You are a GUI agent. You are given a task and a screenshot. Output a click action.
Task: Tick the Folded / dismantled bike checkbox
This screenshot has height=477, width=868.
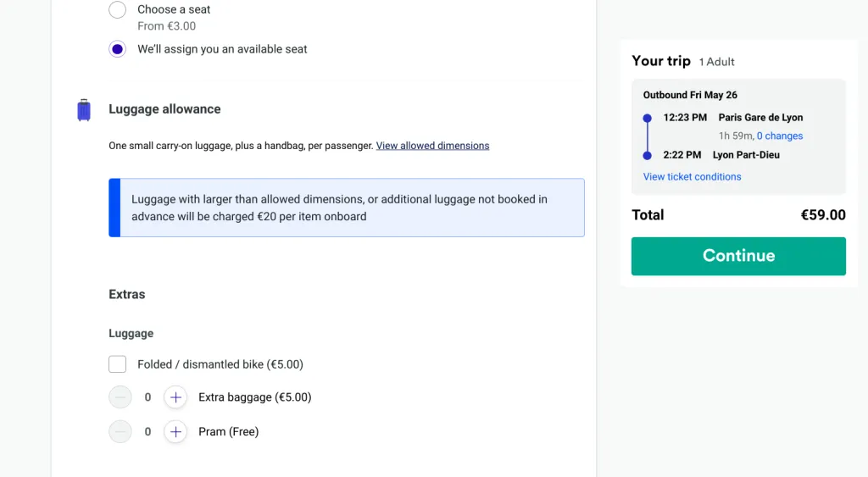point(117,364)
